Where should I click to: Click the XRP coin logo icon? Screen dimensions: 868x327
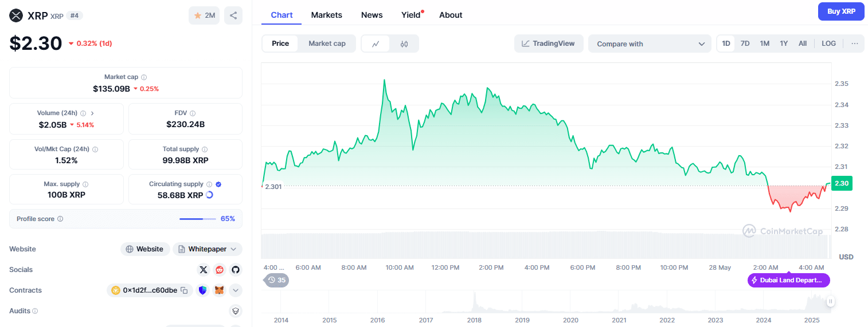16,15
